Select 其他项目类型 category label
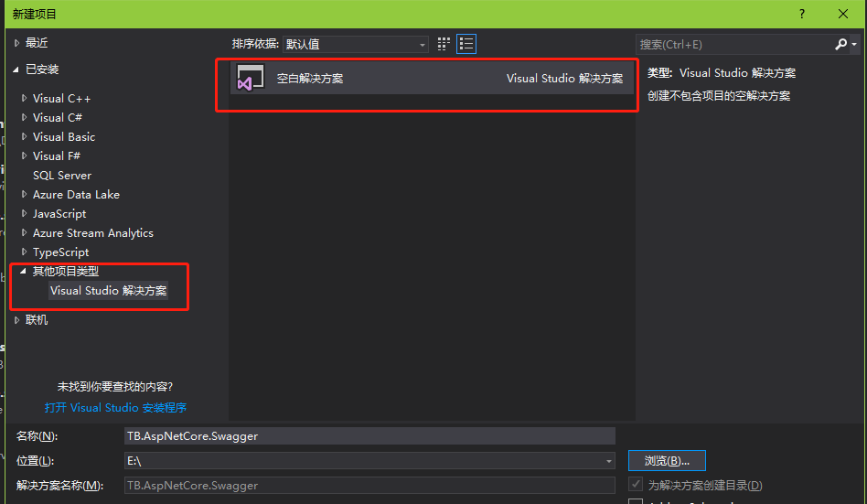 click(65, 271)
